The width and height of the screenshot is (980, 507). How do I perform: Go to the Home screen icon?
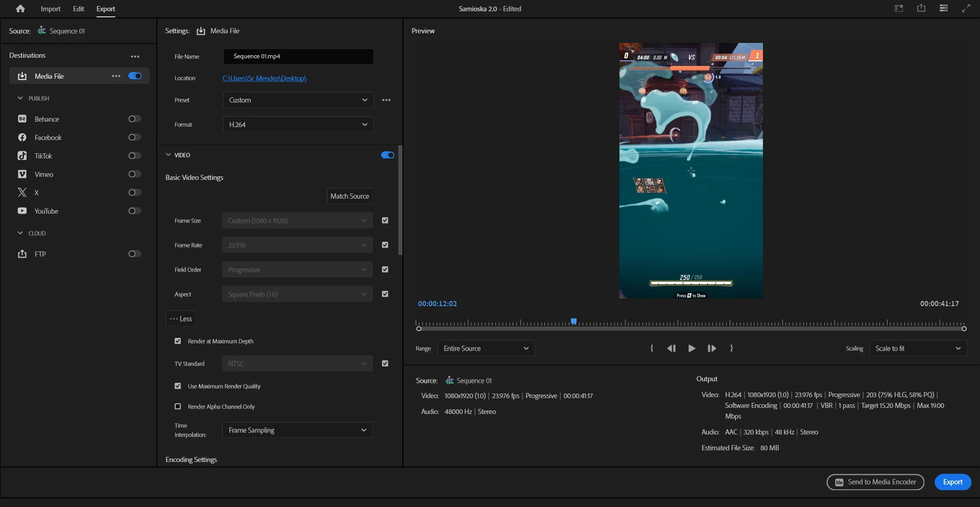(x=20, y=9)
